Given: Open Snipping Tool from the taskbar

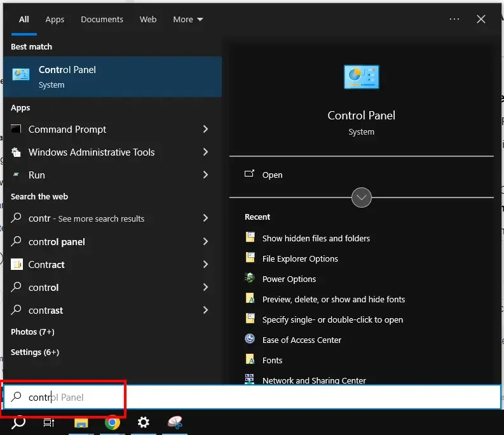Looking at the screenshot, I should 175,422.
